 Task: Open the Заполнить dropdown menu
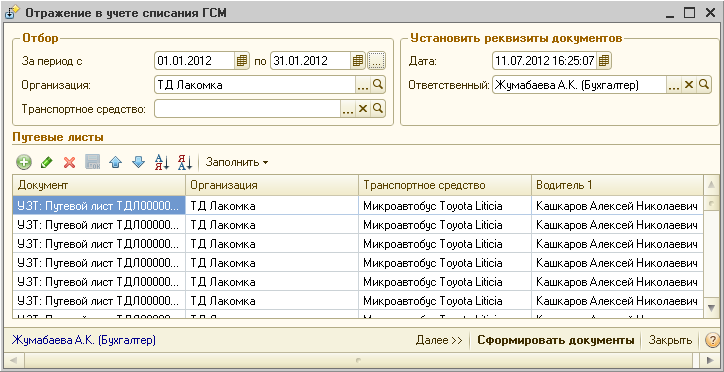pos(237,162)
